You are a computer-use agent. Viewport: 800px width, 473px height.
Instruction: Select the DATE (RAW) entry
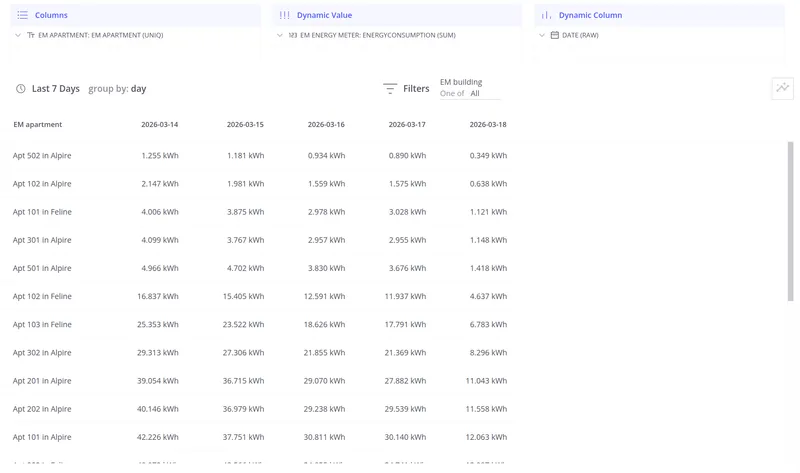click(x=580, y=35)
